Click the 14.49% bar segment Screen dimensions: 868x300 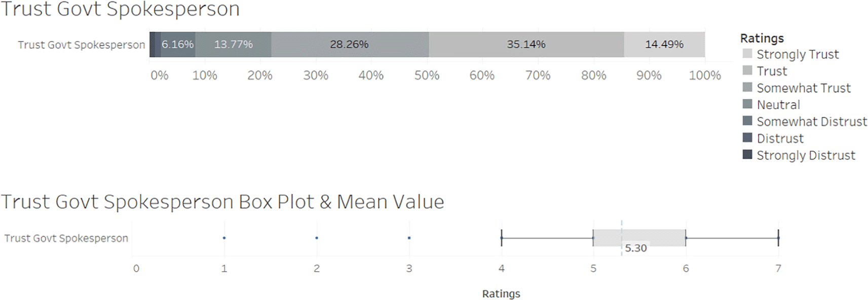(664, 45)
